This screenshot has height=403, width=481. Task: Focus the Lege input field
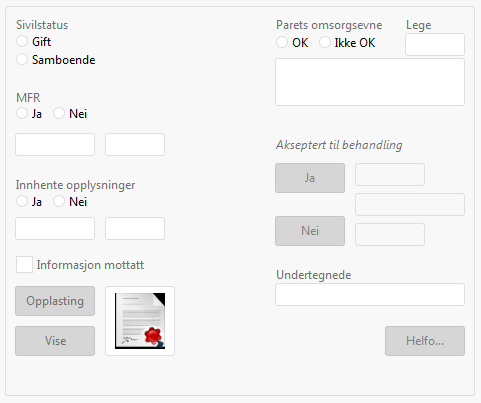tap(435, 44)
